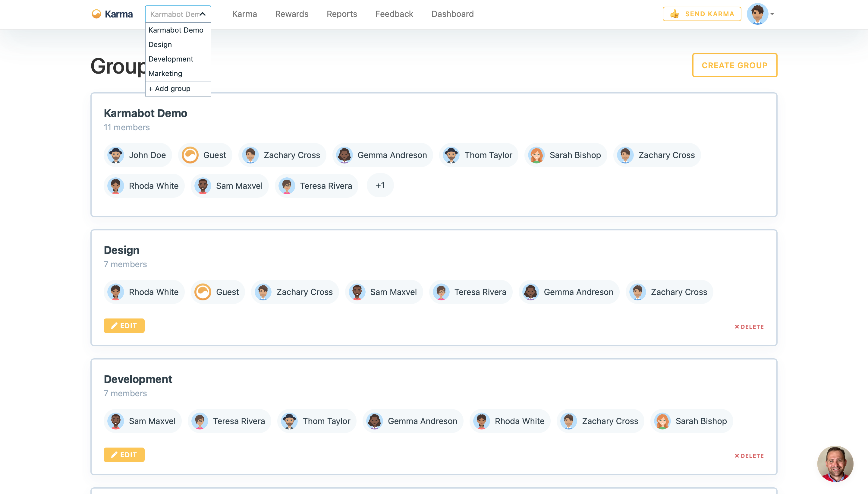The width and height of the screenshot is (868, 494).
Task: Collapse the Karmabot Demo group dropdown
Action: [203, 14]
